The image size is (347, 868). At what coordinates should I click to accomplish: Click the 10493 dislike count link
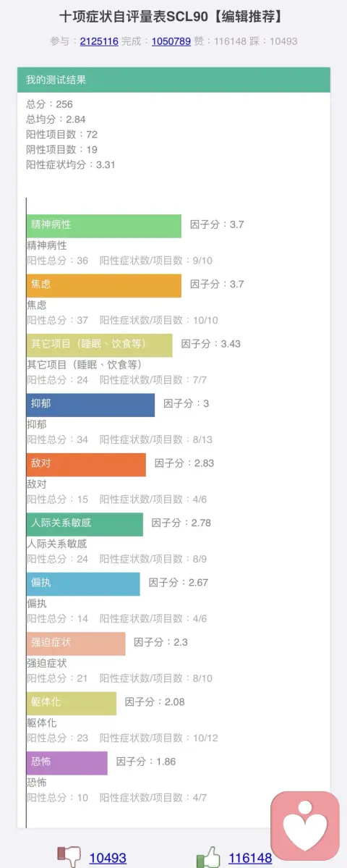(108, 859)
